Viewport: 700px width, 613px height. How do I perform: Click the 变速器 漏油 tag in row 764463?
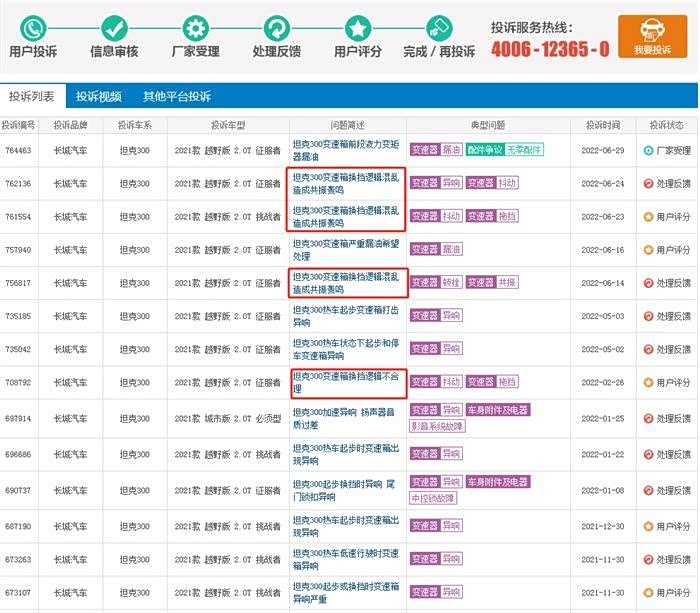click(436, 150)
